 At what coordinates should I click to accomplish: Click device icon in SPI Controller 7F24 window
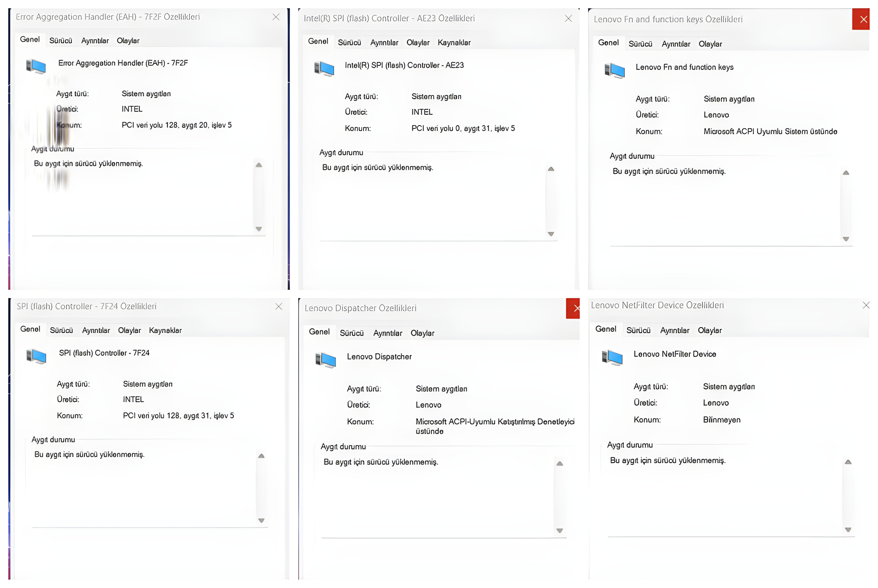click(x=36, y=356)
